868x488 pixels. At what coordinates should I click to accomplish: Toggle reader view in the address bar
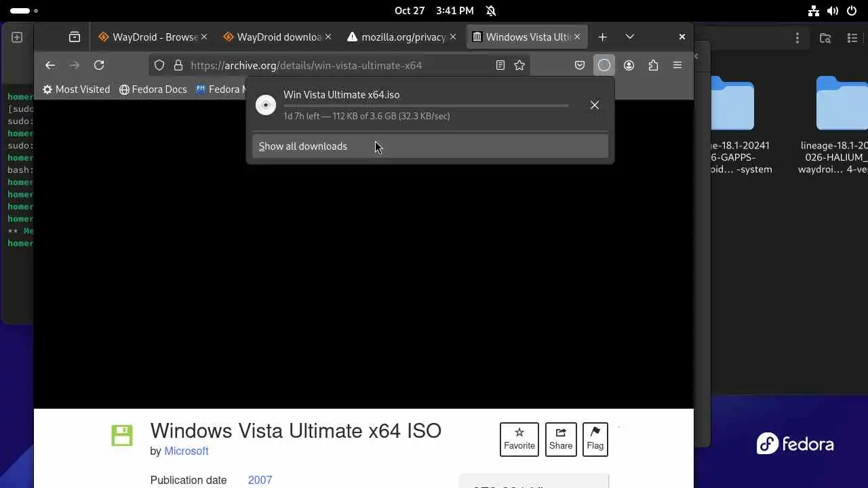(500, 65)
